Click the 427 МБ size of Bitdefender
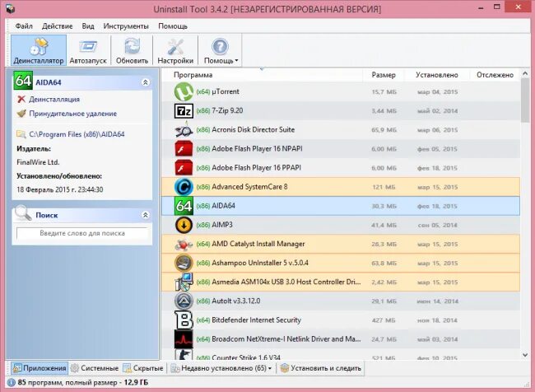The height and width of the screenshot is (392, 535). pyautogui.click(x=384, y=320)
